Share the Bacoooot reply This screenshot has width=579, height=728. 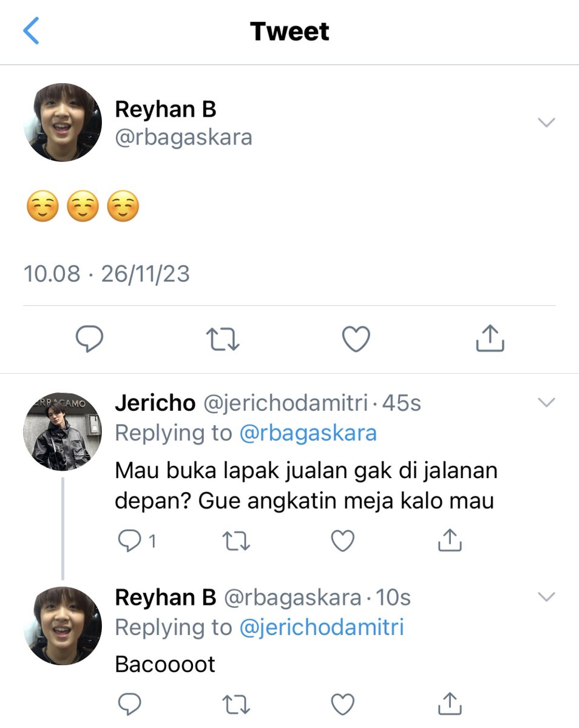click(449, 704)
